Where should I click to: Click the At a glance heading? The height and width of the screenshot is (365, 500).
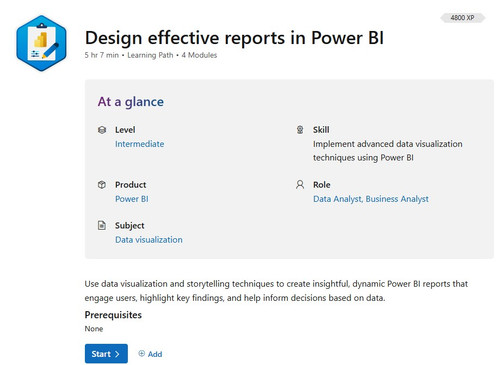tap(131, 102)
